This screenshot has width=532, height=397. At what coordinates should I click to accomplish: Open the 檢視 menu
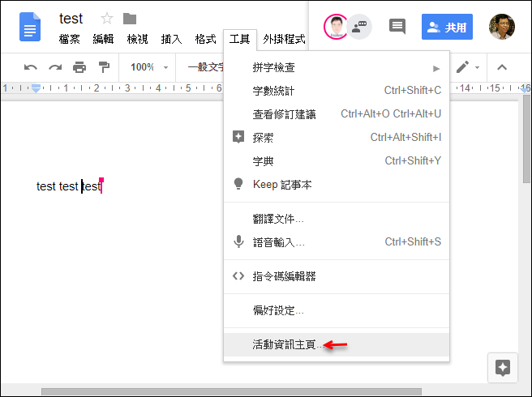(x=137, y=39)
